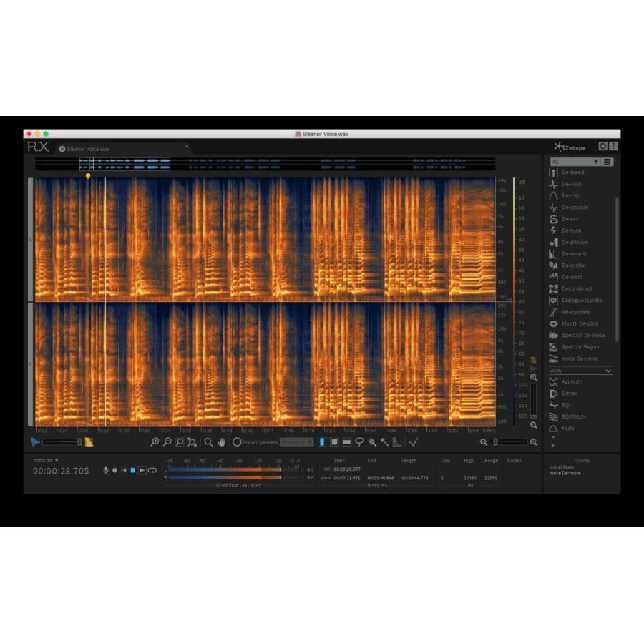Viewport: 644px width, 644px height.
Task: Open the De-hum module
Action: [x=565, y=230]
